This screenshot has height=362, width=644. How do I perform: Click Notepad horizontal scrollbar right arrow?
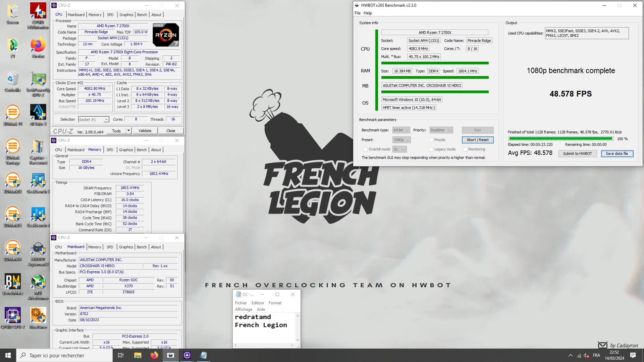point(292,345)
